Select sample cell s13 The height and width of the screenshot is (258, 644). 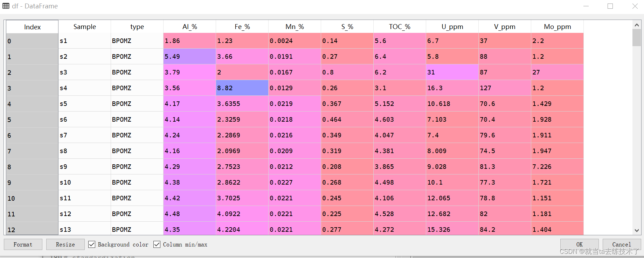click(x=85, y=229)
